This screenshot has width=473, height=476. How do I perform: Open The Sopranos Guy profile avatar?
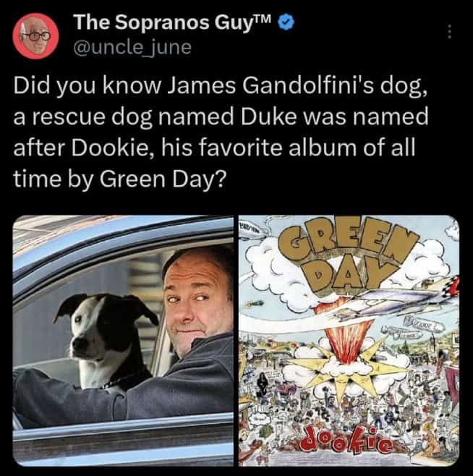pyautogui.click(x=35, y=36)
